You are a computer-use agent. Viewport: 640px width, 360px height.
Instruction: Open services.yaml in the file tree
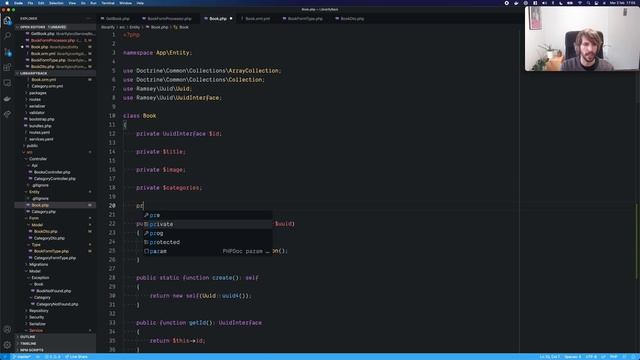[41, 139]
